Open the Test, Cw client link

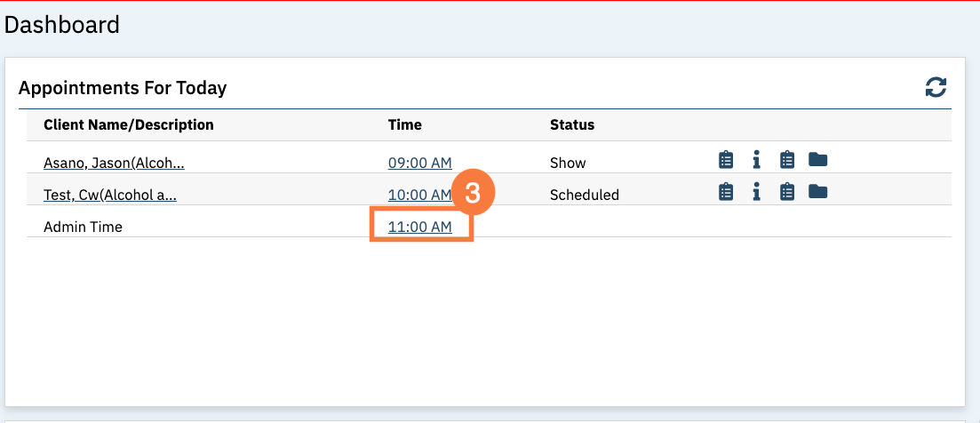pos(110,195)
